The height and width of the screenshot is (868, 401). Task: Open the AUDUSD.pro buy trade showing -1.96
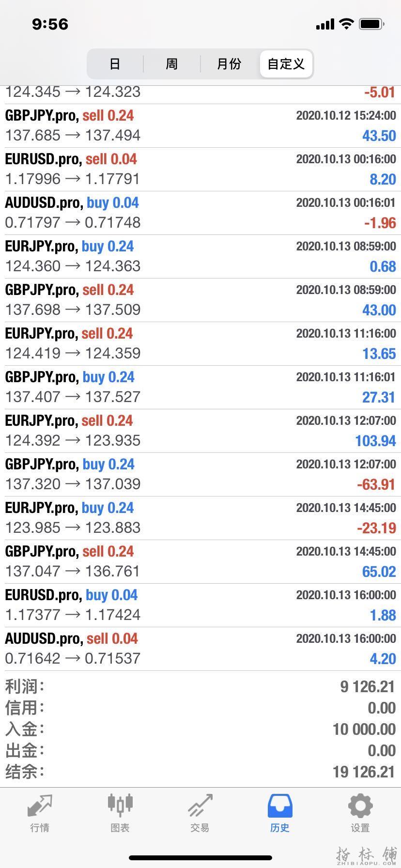point(200,213)
